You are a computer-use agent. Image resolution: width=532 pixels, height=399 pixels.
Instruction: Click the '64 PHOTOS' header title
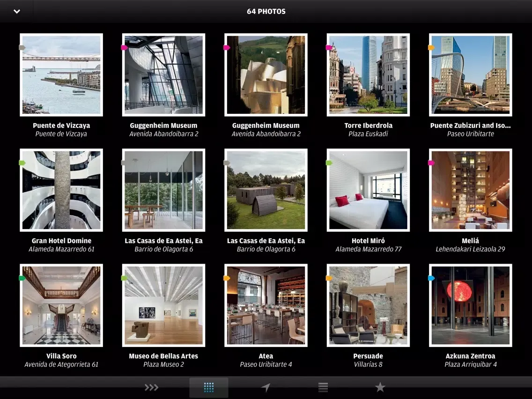[266, 12]
